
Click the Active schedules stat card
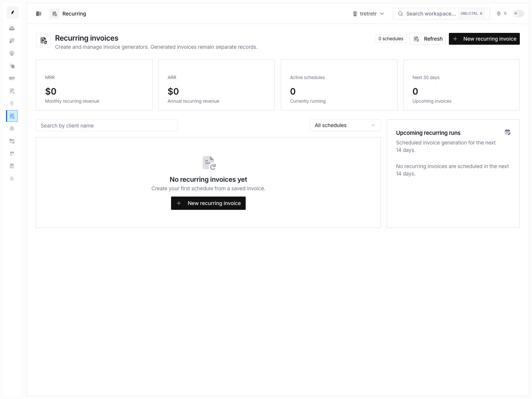(x=339, y=85)
